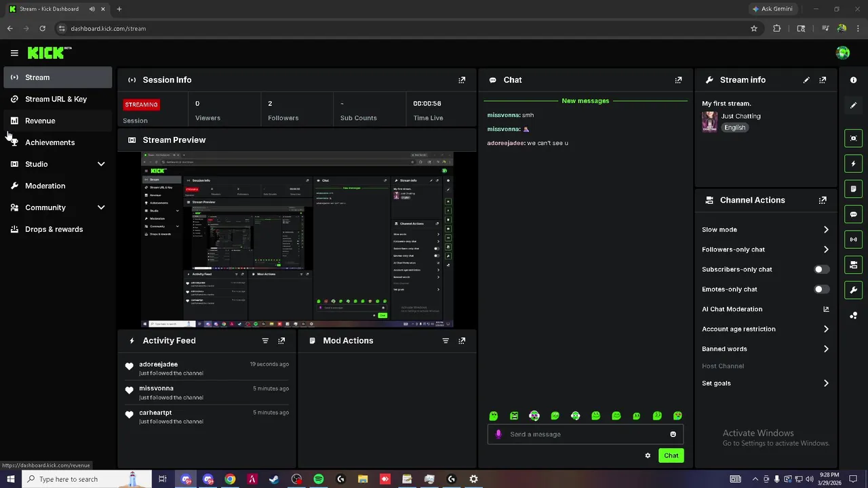
Task: Open chat settings gear icon
Action: coord(648,455)
